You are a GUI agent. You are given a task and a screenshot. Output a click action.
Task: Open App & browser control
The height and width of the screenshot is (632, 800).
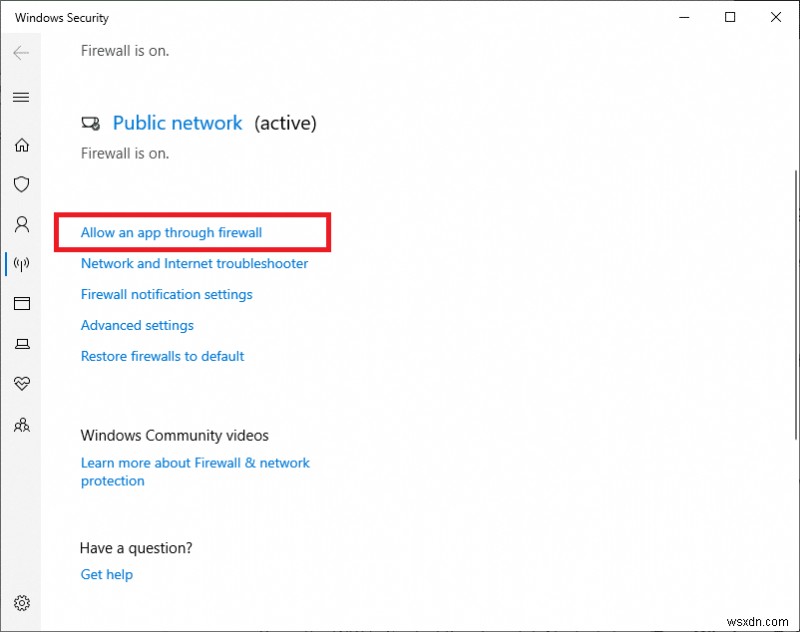22,304
